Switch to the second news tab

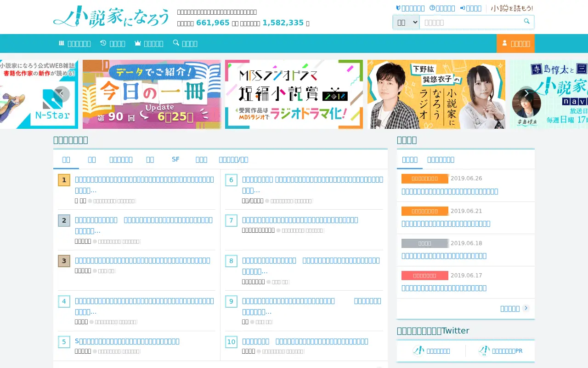[441, 159]
